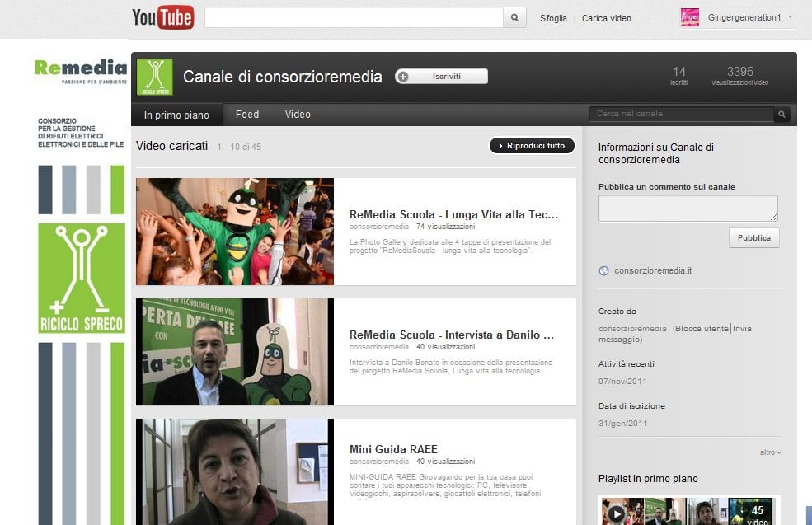Open the Carica video link

click(x=607, y=18)
